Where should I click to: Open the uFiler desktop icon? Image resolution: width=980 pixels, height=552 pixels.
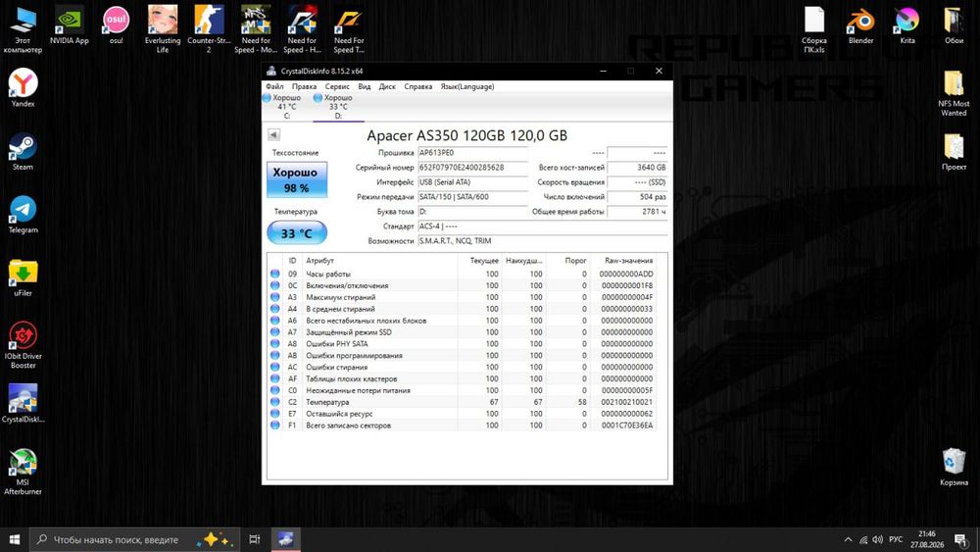(x=24, y=277)
